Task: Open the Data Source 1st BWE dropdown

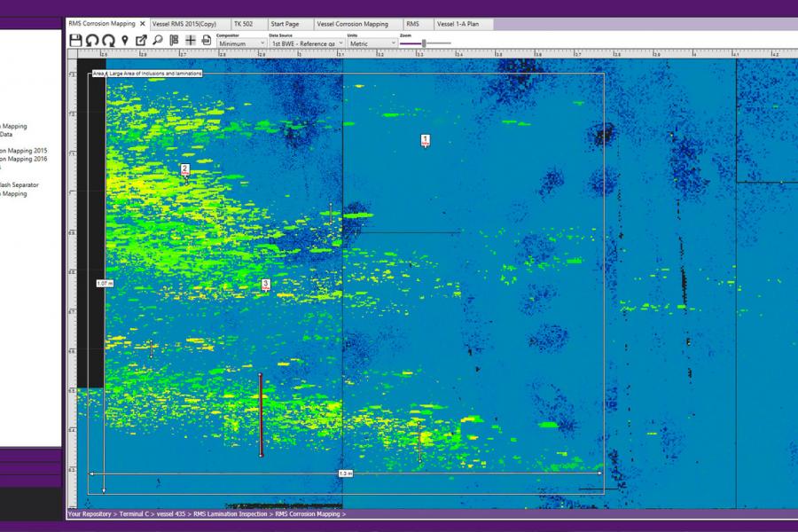Action: tap(307, 43)
